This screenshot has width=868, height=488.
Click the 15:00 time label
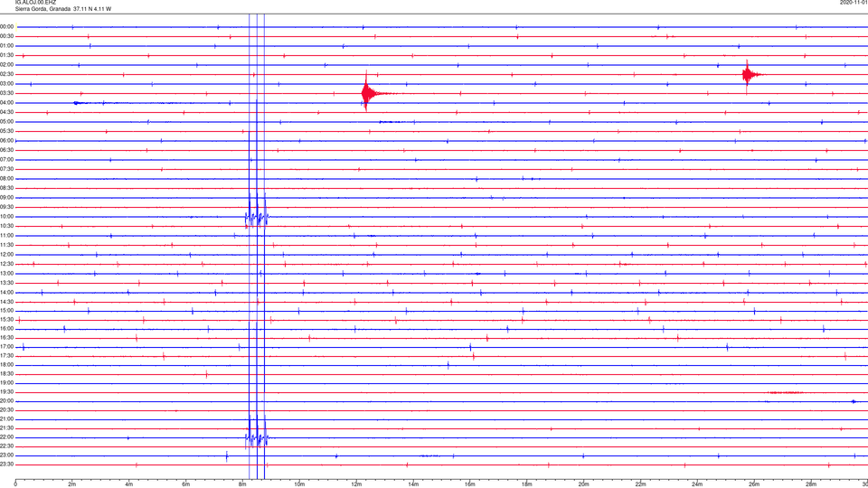point(6,311)
